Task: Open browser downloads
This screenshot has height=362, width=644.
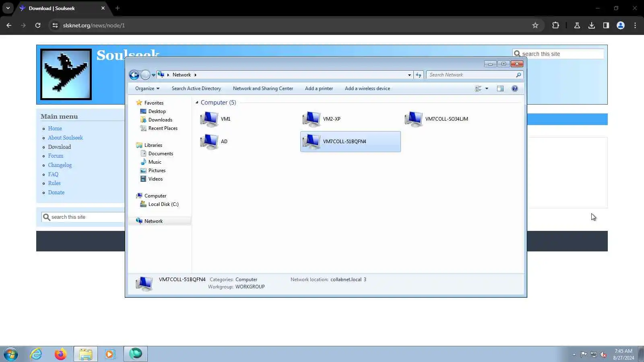Action: pos(592,25)
